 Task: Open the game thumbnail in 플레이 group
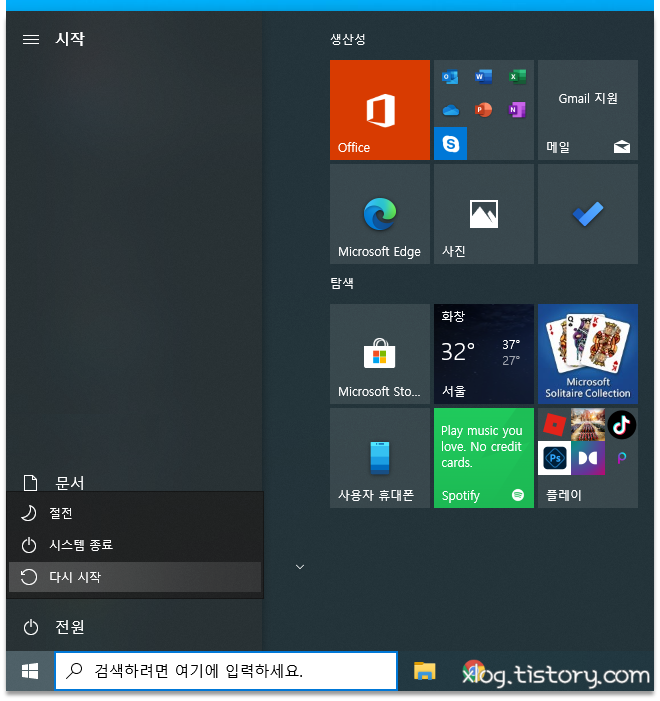[x=588, y=425]
